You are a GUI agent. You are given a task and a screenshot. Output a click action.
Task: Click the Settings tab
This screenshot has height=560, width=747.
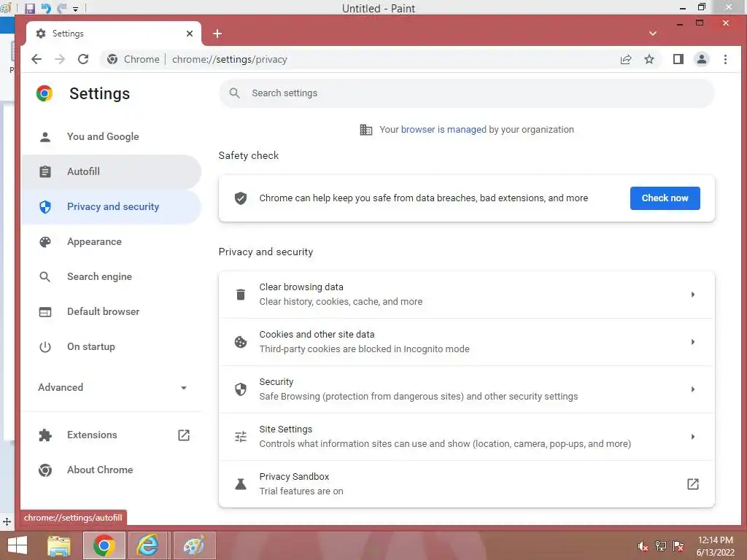point(113,34)
